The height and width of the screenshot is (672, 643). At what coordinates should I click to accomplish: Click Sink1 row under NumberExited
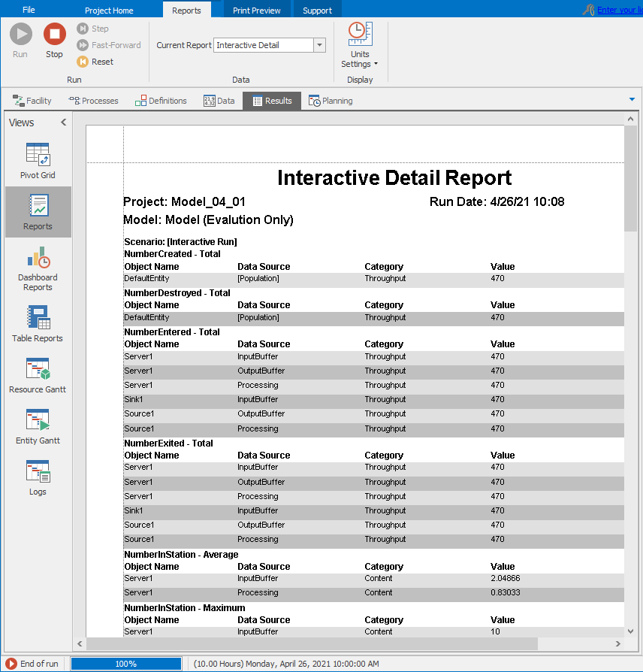pos(373,511)
